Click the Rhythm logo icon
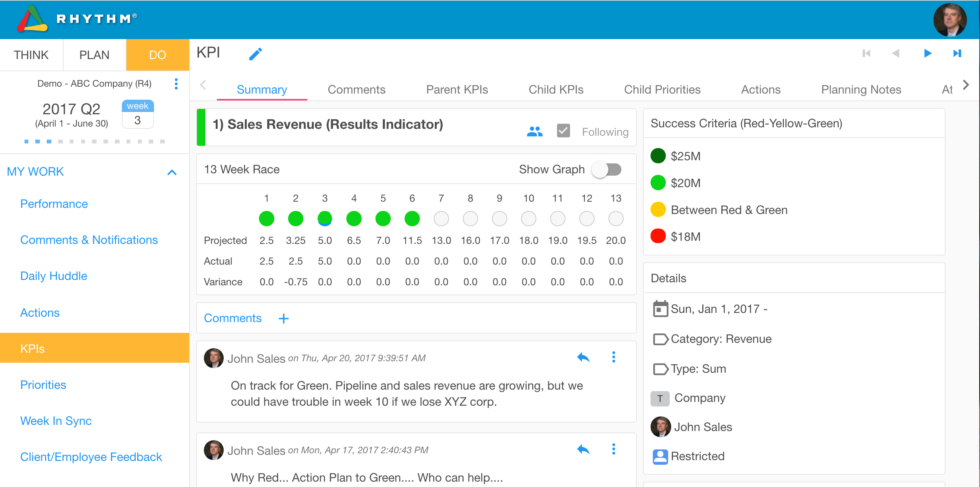The image size is (980, 487). pos(32,19)
